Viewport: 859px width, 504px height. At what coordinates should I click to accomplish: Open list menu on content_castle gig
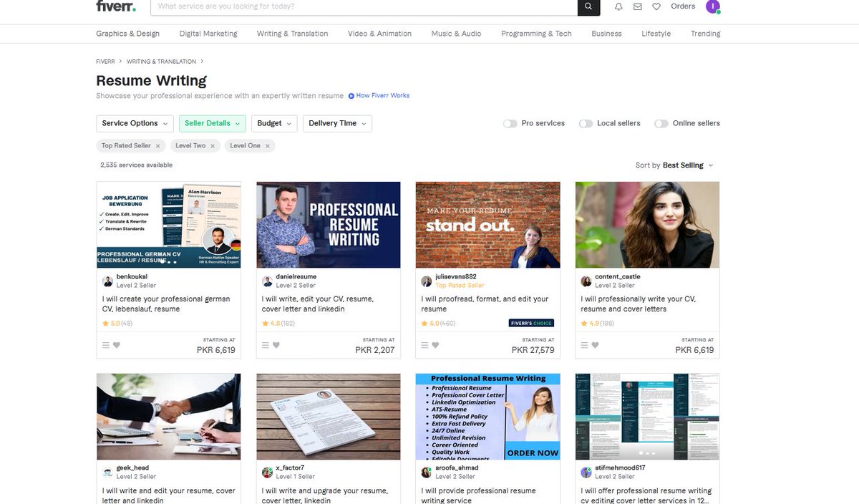point(584,345)
